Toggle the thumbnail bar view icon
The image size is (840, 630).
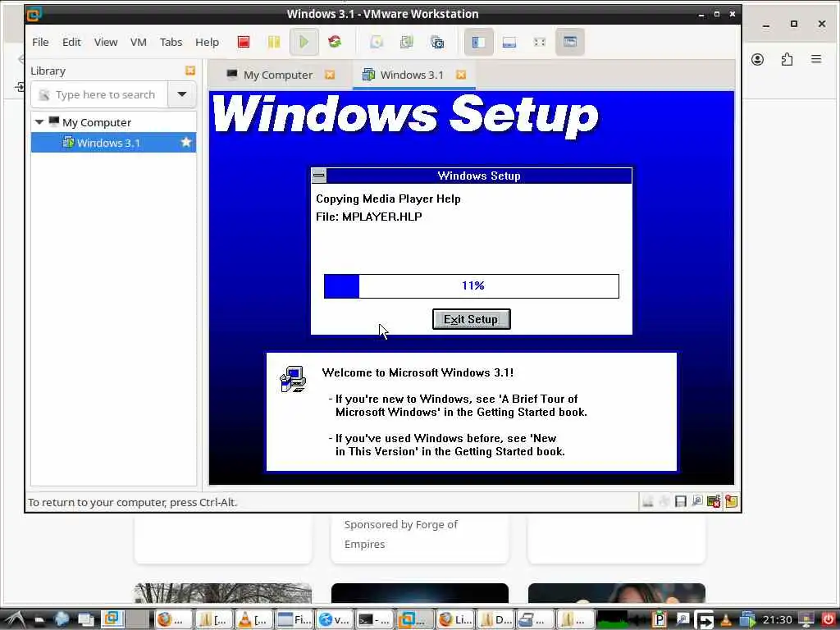tap(509, 42)
